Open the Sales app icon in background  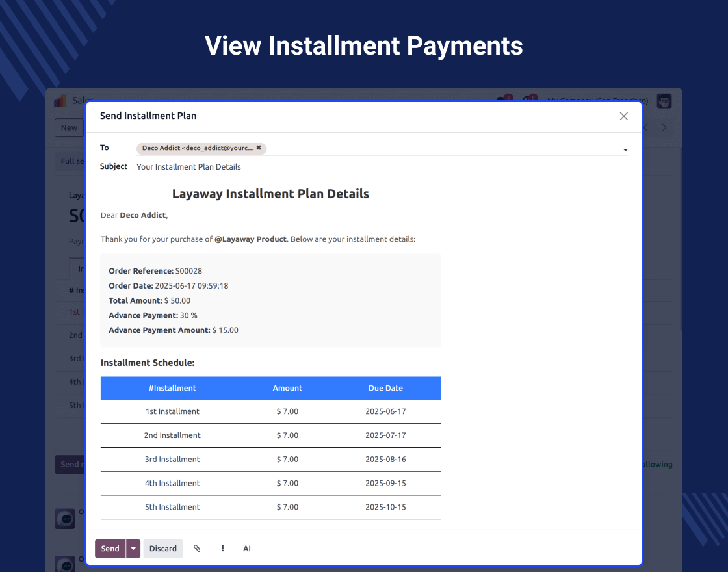point(60,101)
